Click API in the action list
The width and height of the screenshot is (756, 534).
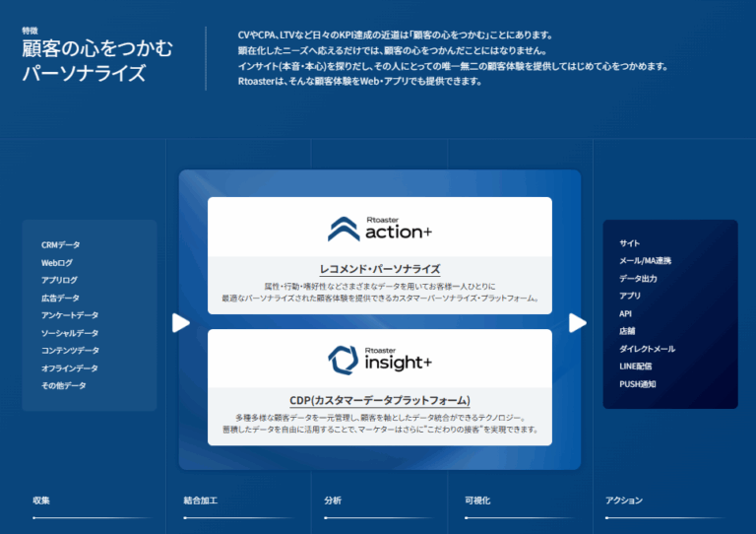(625, 313)
